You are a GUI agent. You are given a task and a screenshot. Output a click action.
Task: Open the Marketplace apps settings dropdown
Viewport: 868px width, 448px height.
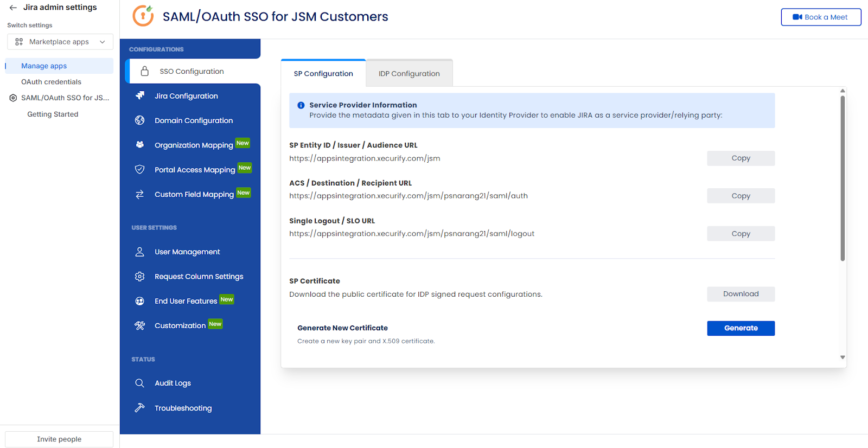60,42
